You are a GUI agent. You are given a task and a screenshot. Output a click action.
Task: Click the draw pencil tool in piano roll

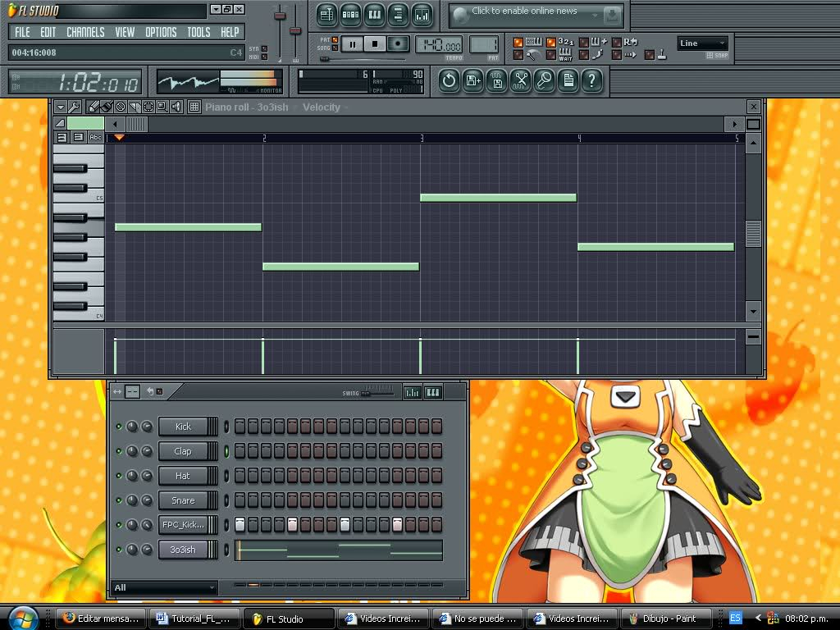94,107
